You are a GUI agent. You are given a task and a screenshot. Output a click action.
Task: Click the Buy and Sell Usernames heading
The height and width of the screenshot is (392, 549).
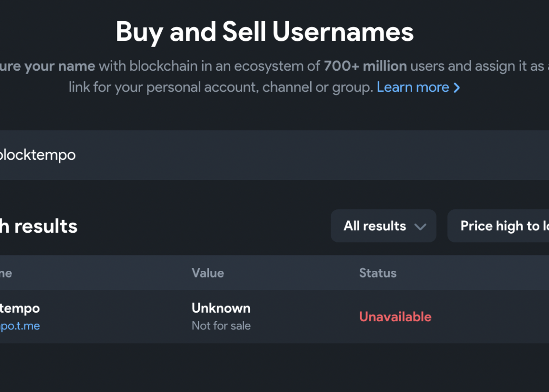pos(264,32)
